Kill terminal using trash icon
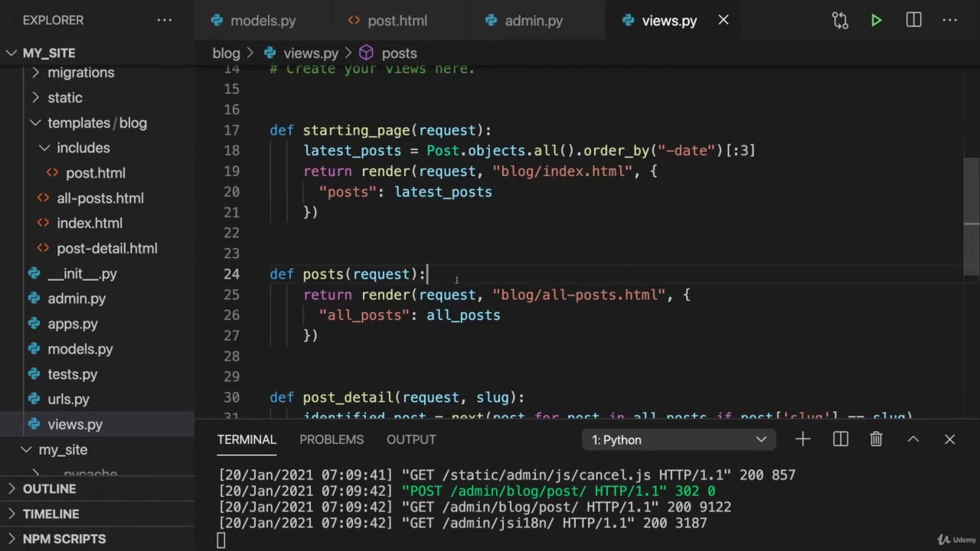Image resolution: width=980 pixels, height=551 pixels. [876, 439]
